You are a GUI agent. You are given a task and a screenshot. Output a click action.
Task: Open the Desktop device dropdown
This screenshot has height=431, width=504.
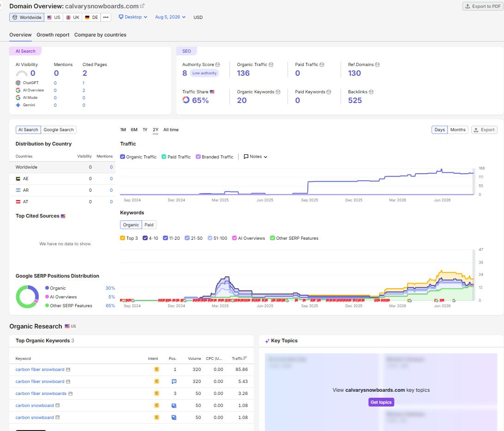133,17
